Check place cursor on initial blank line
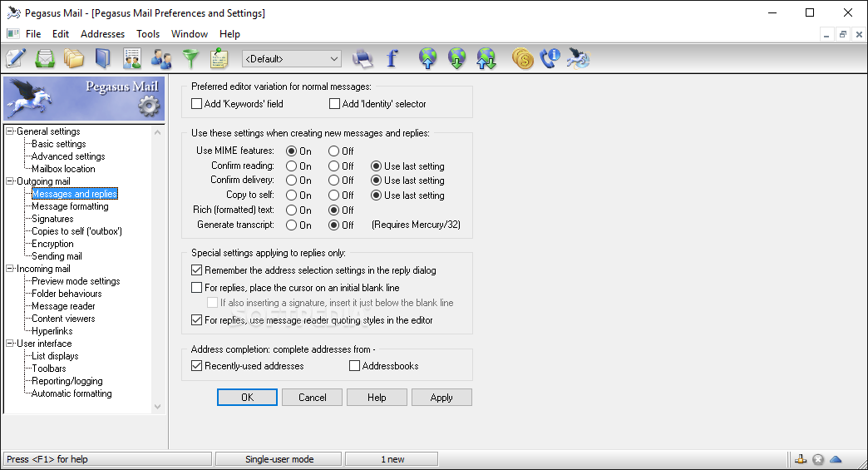The height and width of the screenshot is (470, 868). (x=196, y=287)
